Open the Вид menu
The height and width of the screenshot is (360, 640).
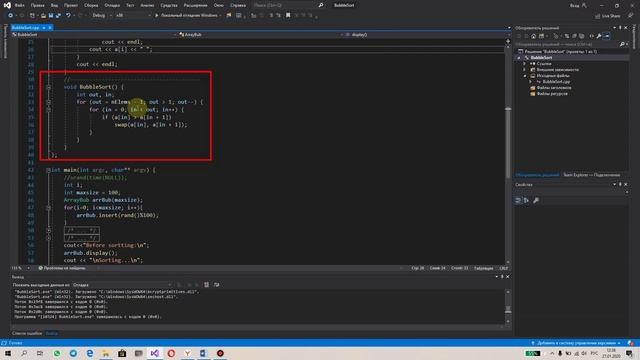[x=54, y=5]
